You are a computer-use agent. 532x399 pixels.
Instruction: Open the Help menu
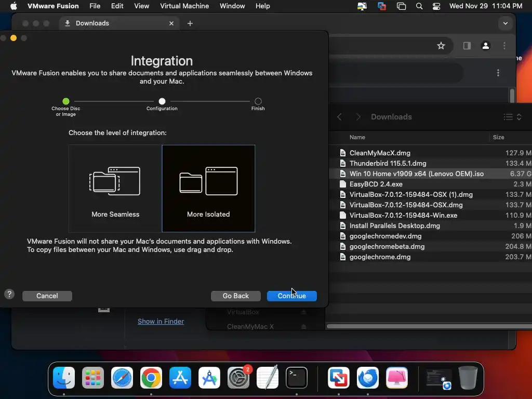pos(262,6)
